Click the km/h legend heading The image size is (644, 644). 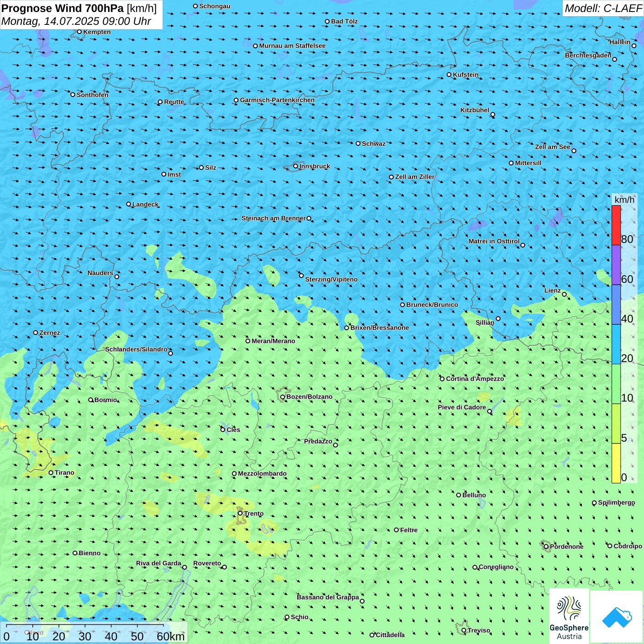(624, 200)
